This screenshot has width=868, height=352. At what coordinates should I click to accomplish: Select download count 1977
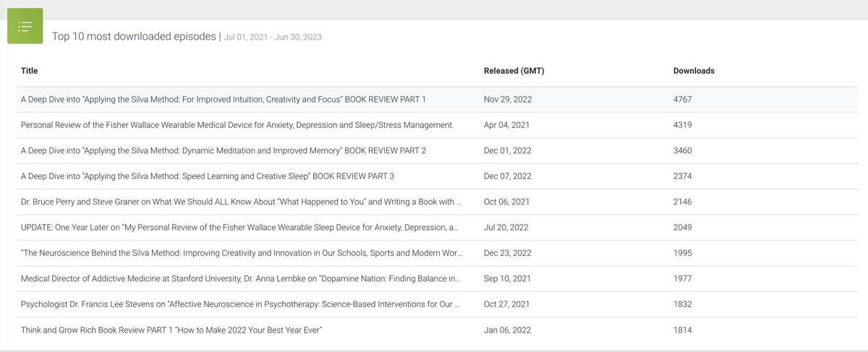[x=683, y=279]
